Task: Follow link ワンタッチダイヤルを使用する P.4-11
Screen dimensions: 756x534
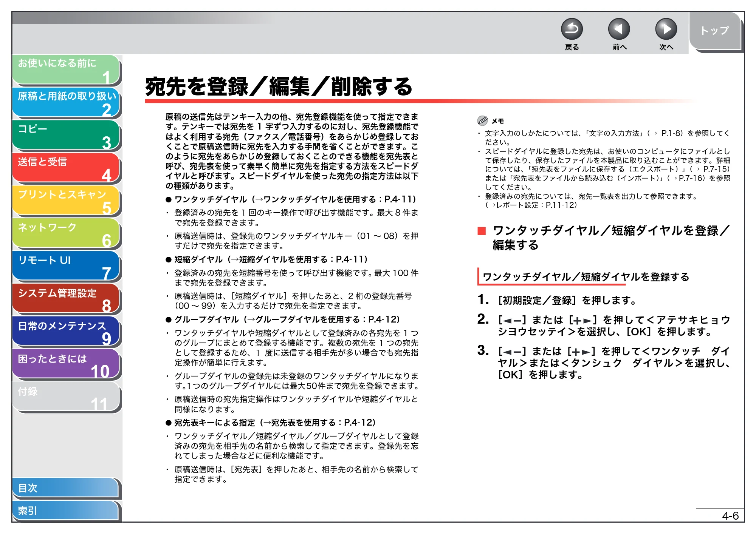Action: coord(335,199)
